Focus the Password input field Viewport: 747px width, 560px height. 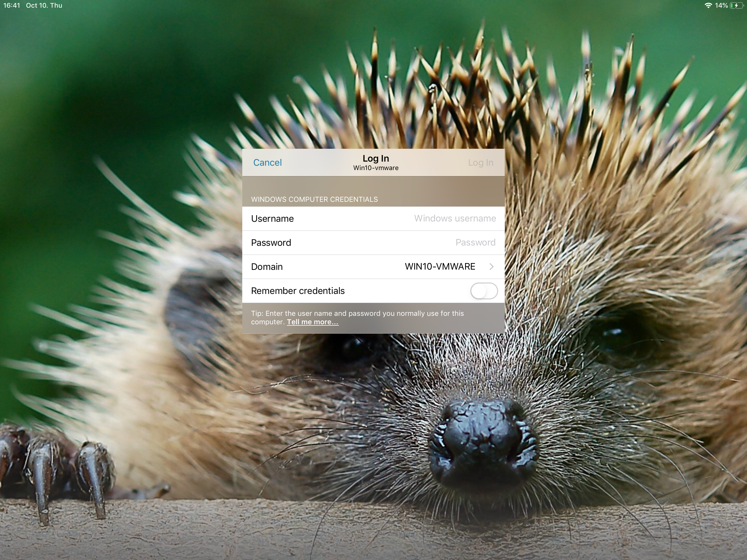coord(475,243)
